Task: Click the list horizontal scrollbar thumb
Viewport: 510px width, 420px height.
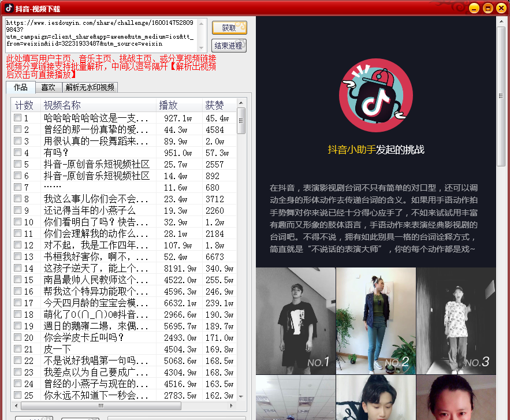Action: [101, 406]
